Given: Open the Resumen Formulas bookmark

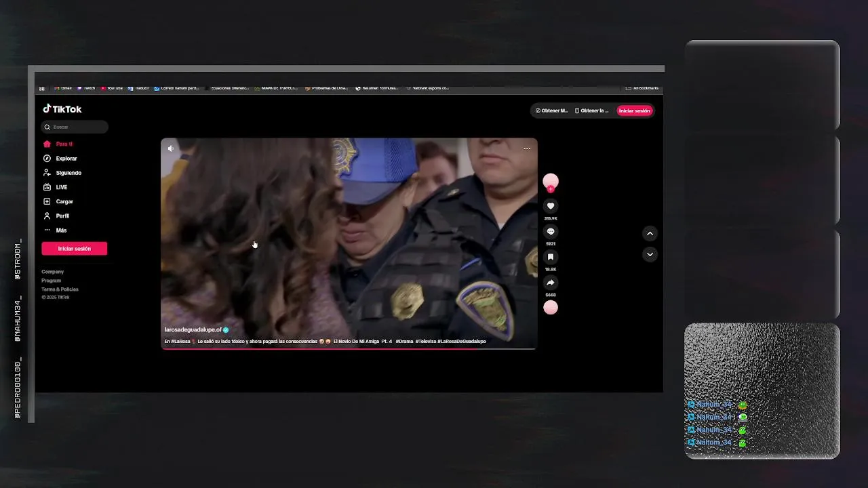Looking at the screenshot, I should pos(377,88).
